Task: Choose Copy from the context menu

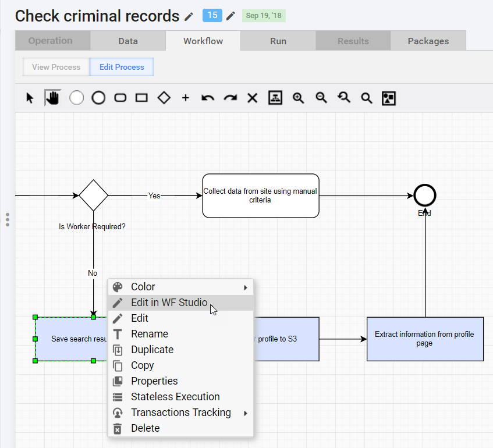Action: (x=180, y=365)
